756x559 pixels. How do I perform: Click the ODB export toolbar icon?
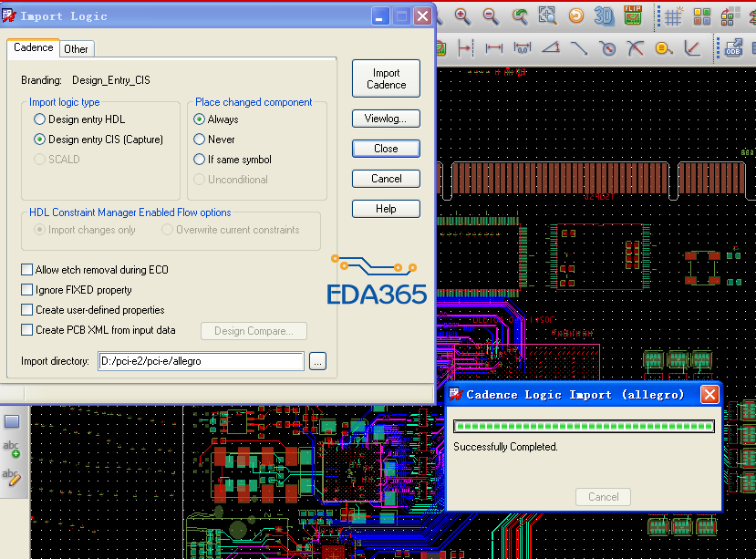point(733,47)
